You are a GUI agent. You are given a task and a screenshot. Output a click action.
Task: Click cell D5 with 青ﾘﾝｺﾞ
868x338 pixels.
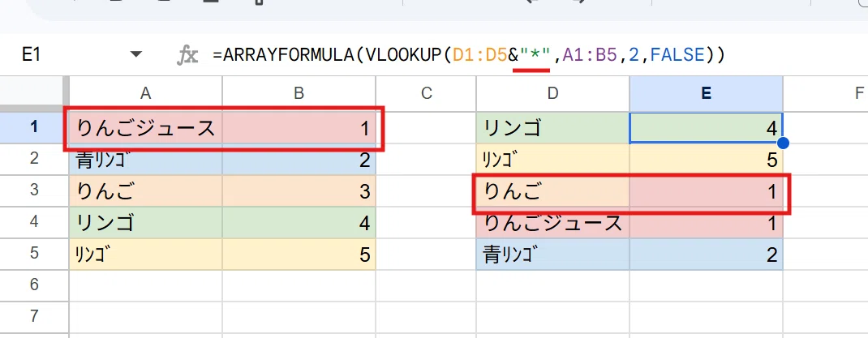click(552, 254)
